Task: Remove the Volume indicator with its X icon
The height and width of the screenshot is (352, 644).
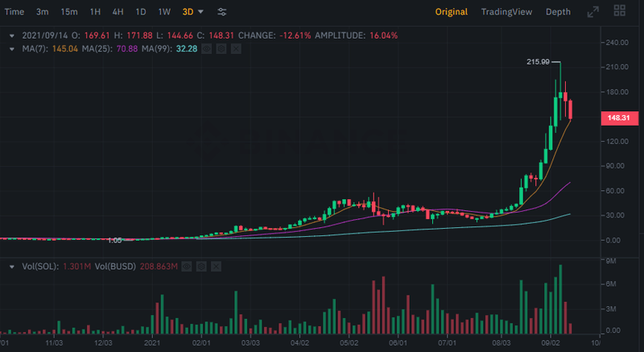Action: [215, 266]
